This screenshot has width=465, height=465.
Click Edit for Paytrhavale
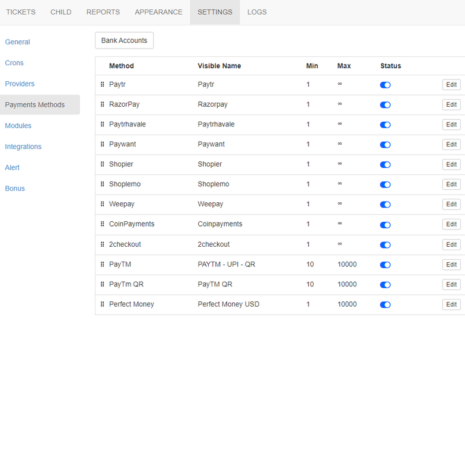tap(451, 125)
